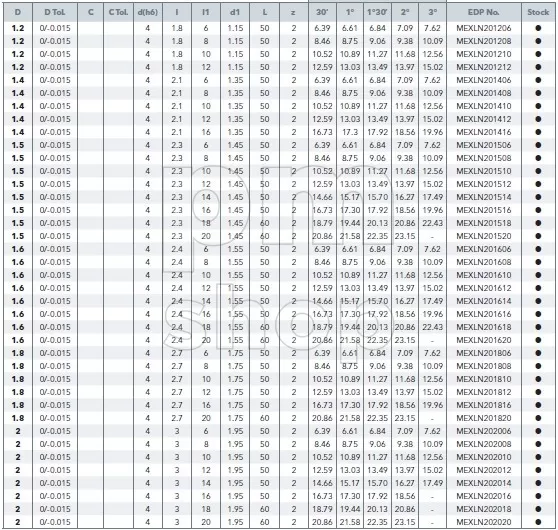Click the stock dot for MEXLN201206
Screen dimensions: 558x530
coord(538,28)
